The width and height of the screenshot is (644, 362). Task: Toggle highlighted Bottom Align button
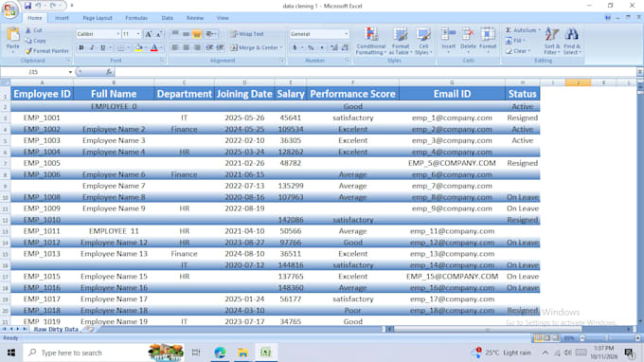click(x=197, y=34)
